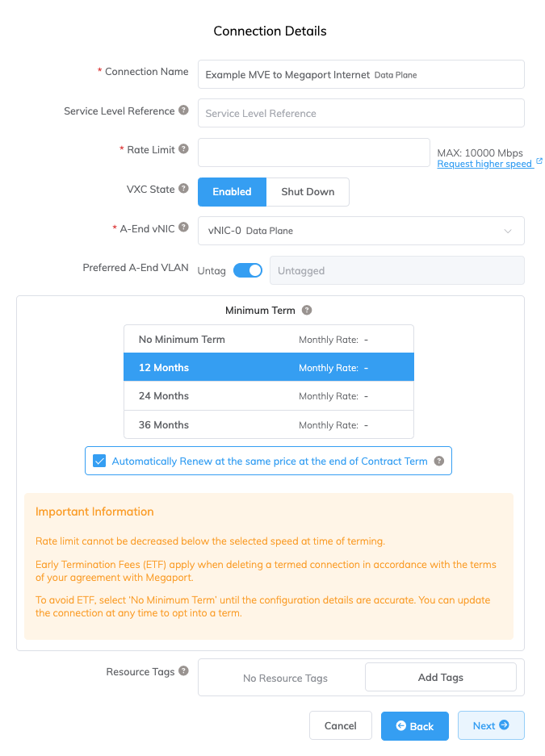
Task: Choose No Minimum Term option
Action: point(268,339)
